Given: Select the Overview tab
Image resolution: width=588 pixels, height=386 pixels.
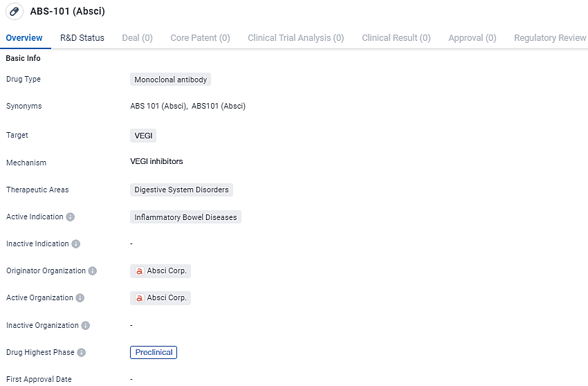Looking at the screenshot, I should click(x=24, y=38).
